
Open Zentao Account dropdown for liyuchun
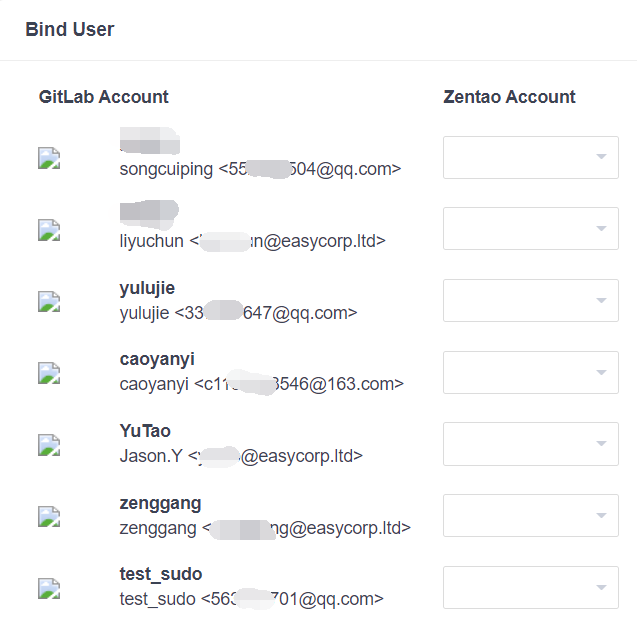click(x=530, y=229)
